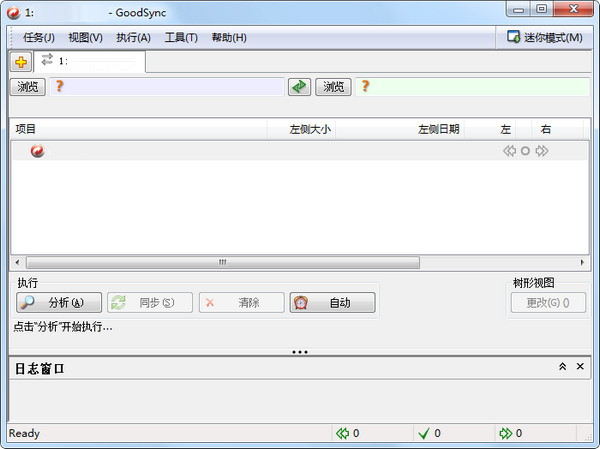Click the scrollbar left arrow

pyautogui.click(x=17, y=263)
